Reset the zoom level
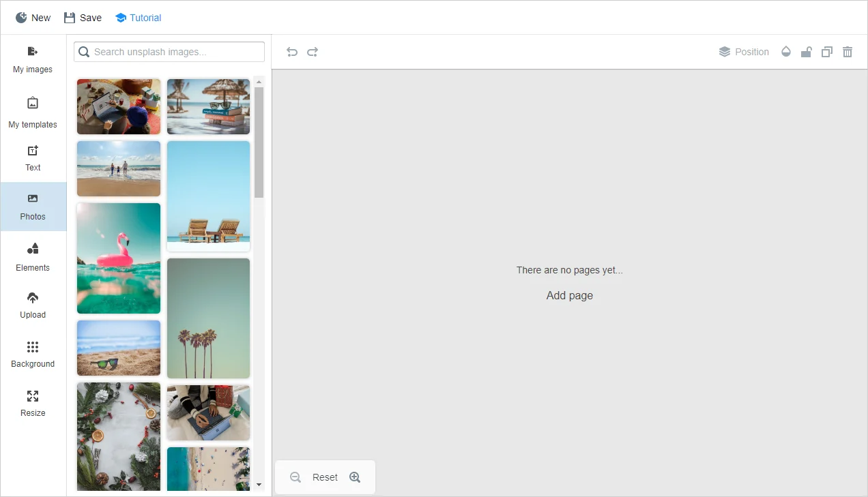 (325, 477)
